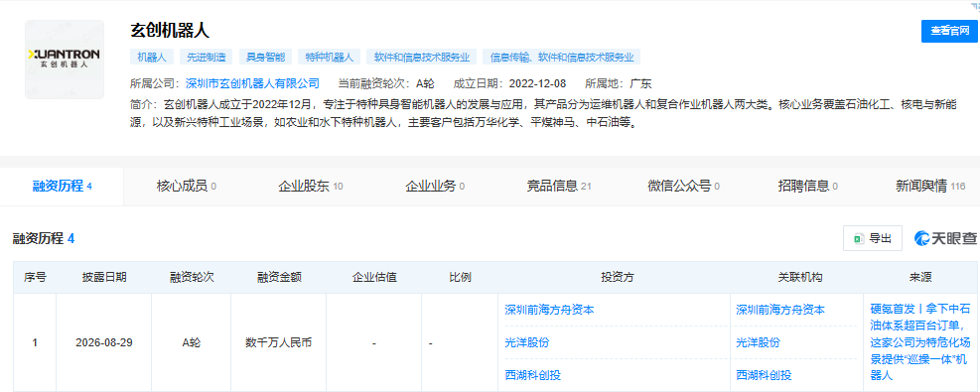Open investor 深圳前海方舟资本 in 投资方 column

(x=549, y=310)
